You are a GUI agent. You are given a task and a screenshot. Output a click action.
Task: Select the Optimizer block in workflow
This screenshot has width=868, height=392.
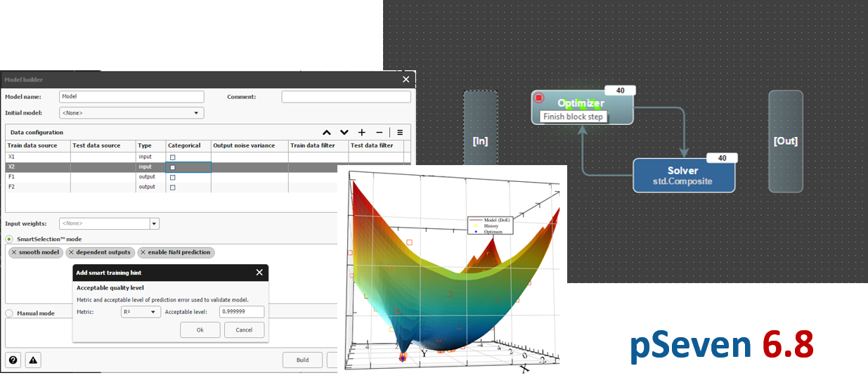click(x=582, y=107)
